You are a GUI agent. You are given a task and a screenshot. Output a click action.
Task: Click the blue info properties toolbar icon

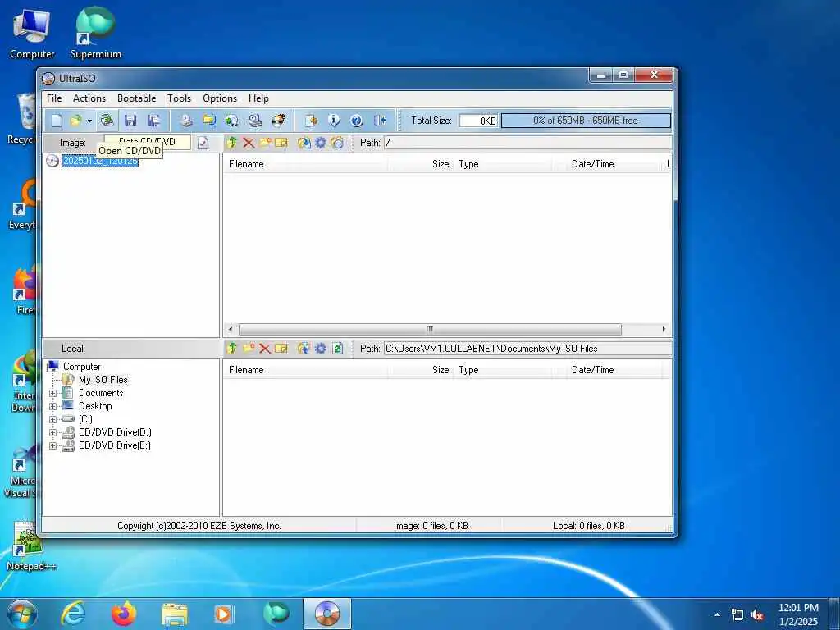pos(334,121)
